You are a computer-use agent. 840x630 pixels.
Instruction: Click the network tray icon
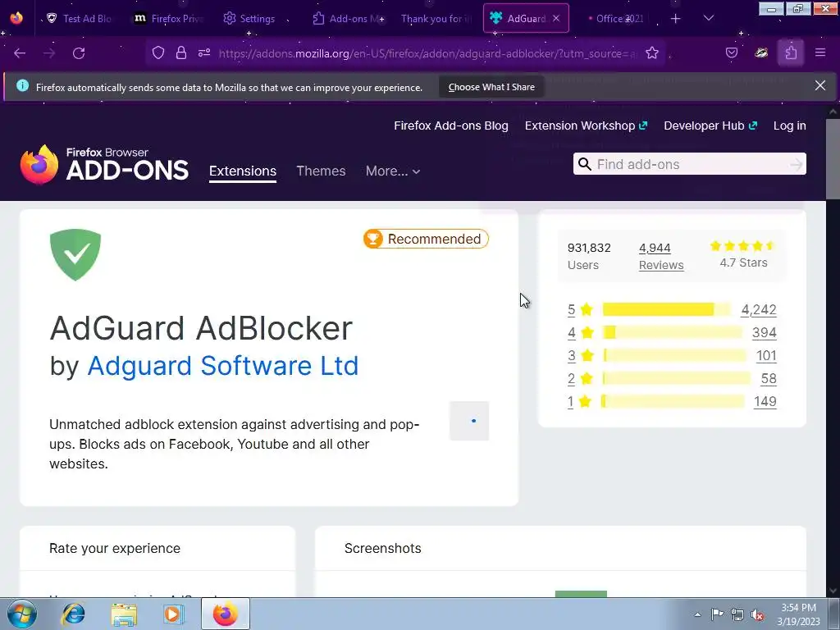[737, 614]
